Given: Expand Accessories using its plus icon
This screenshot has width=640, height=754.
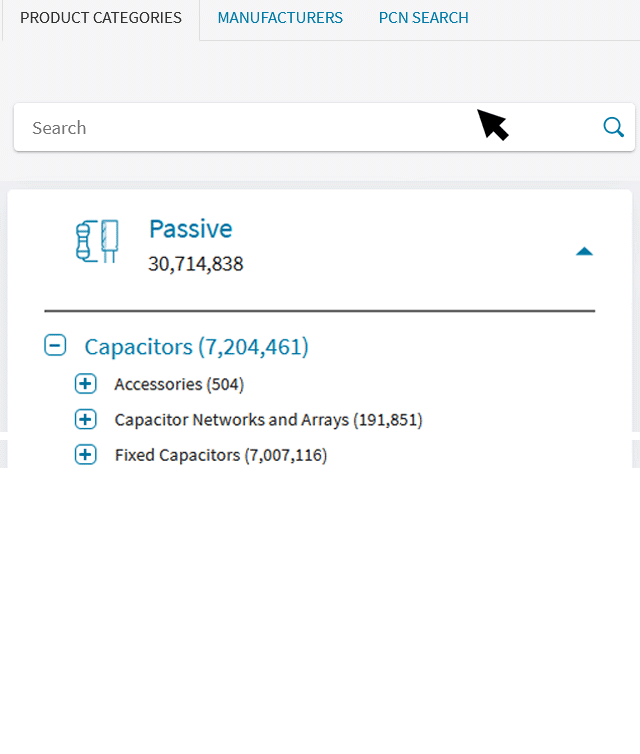Looking at the screenshot, I should pos(86,384).
